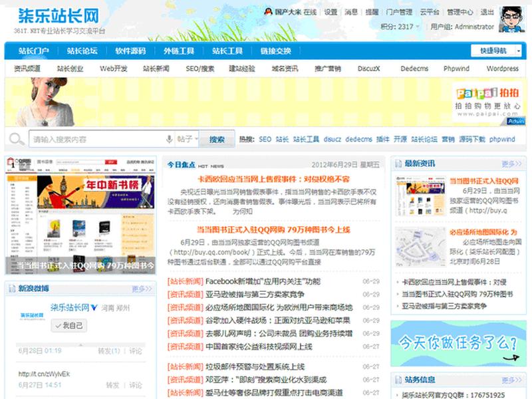Click 更多 in the 新浪微博 panel

coord(142,289)
